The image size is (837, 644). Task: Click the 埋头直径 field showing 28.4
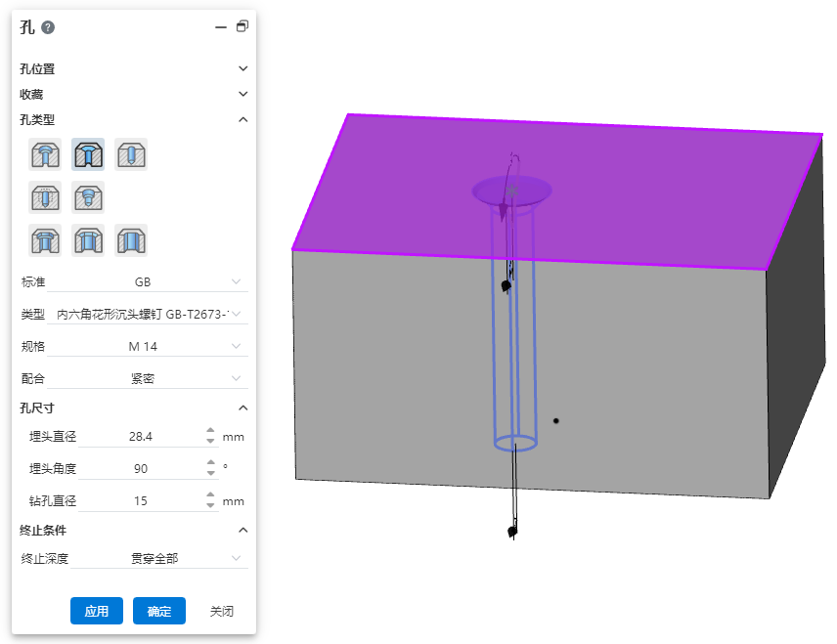(x=141, y=437)
